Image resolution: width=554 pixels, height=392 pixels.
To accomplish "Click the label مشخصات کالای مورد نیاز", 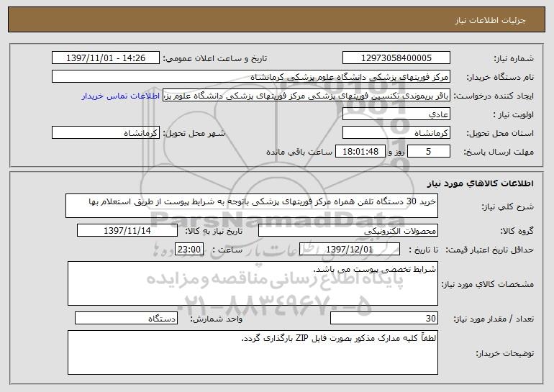I will coord(488,284).
